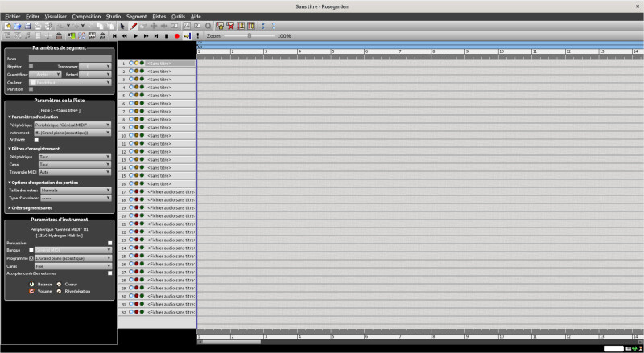Open the Segment menu
Viewport: 644px width, 353px height.
pyautogui.click(x=136, y=16)
